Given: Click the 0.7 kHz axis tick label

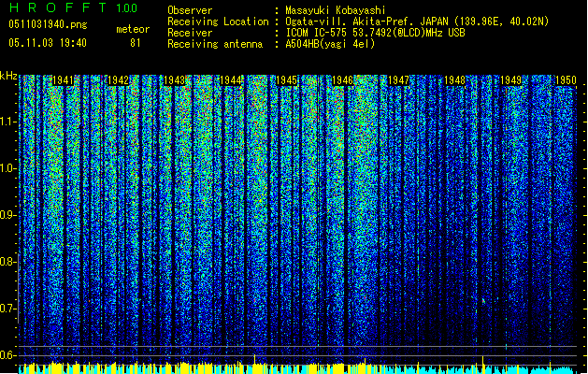Looking at the screenshot, I should pyautogui.click(x=8, y=309).
